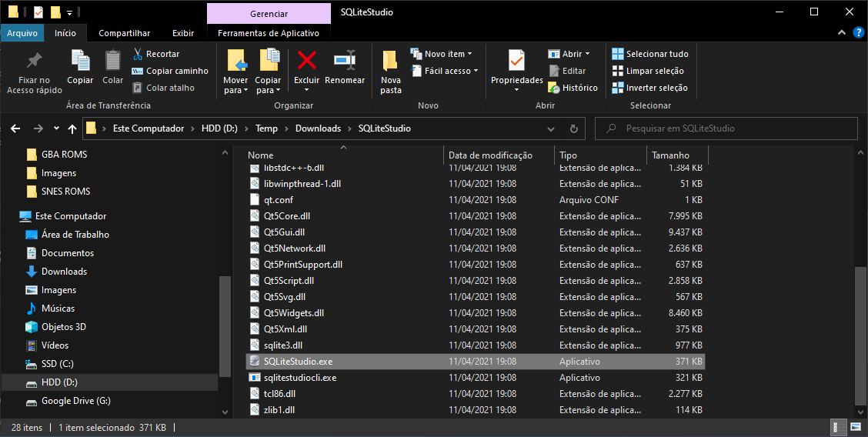868x437 pixels.
Task: Click the Colar clipboard icon
Action: coord(113,60)
